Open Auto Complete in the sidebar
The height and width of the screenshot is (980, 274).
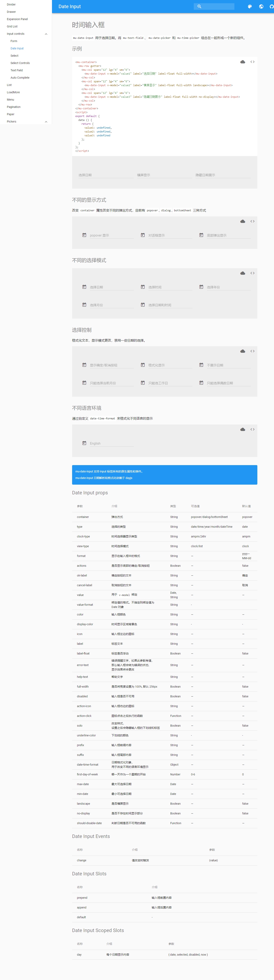click(x=20, y=78)
